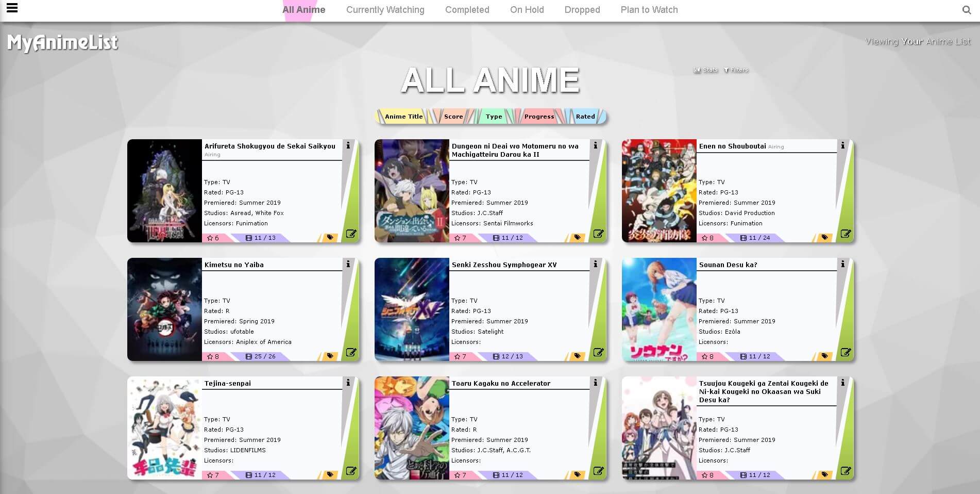Image resolution: width=980 pixels, height=494 pixels.
Task: Open the Stats link
Action: pyautogui.click(x=706, y=70)
